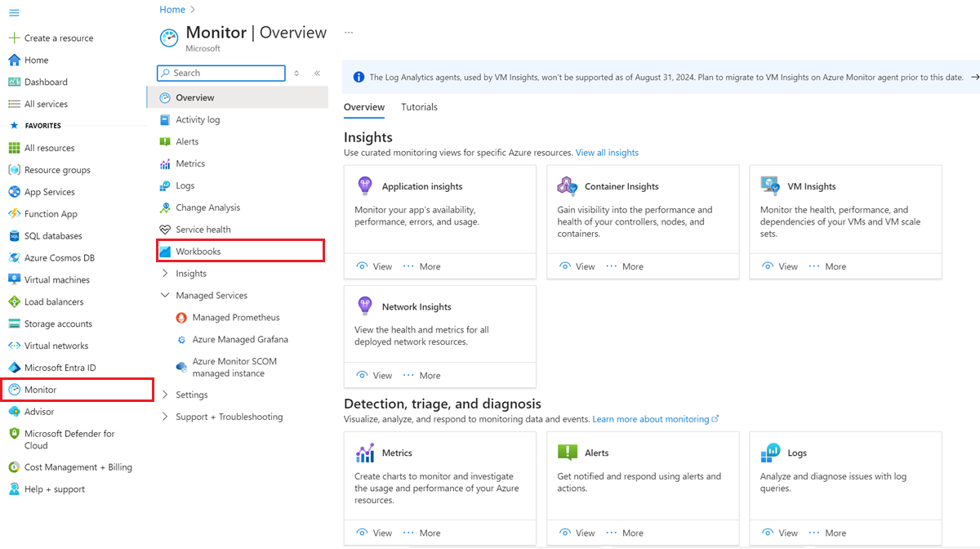The width and height of the screenshot is (980, 549).
Task: Expand the Settings section
Action: pyautogui.click(x=166, y=395)
